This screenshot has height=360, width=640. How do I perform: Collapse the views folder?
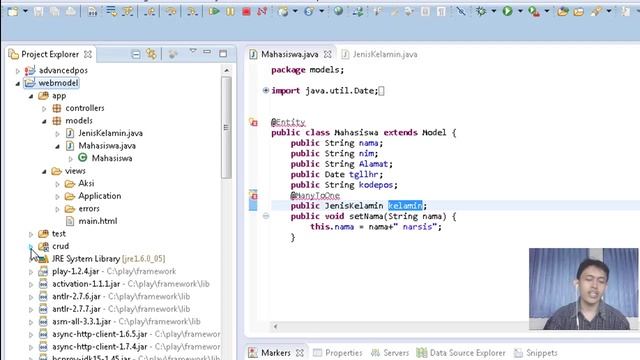tap(44, 171)
